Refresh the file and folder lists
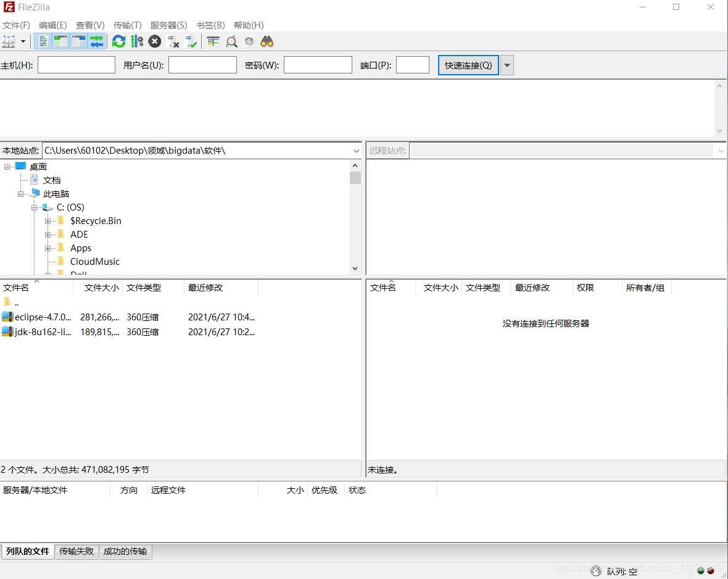Screen dimensions: 728x579 point(119,42)
